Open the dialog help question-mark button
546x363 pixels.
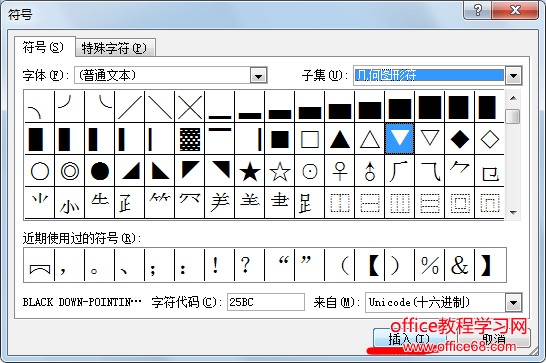pos(477,10)
